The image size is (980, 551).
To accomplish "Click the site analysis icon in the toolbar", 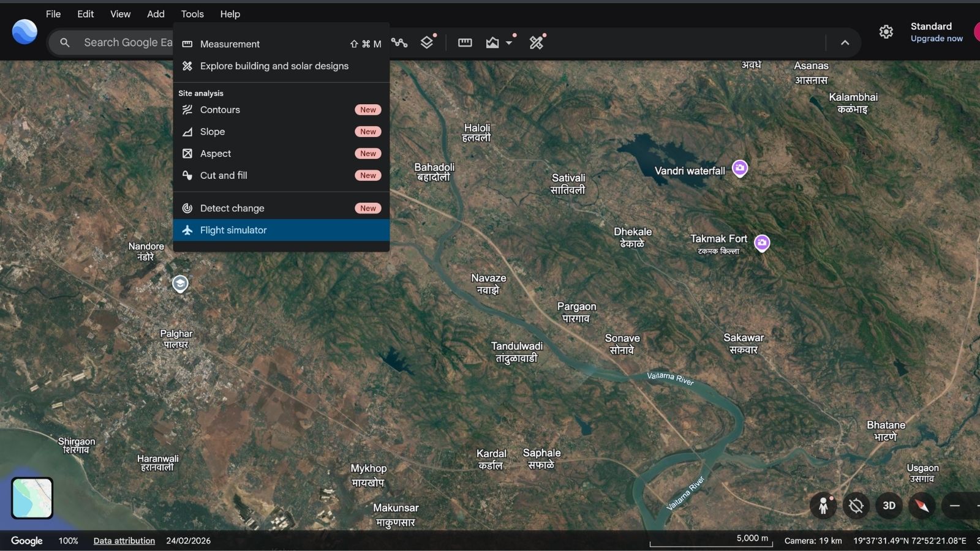I will [x=492, y=42].
